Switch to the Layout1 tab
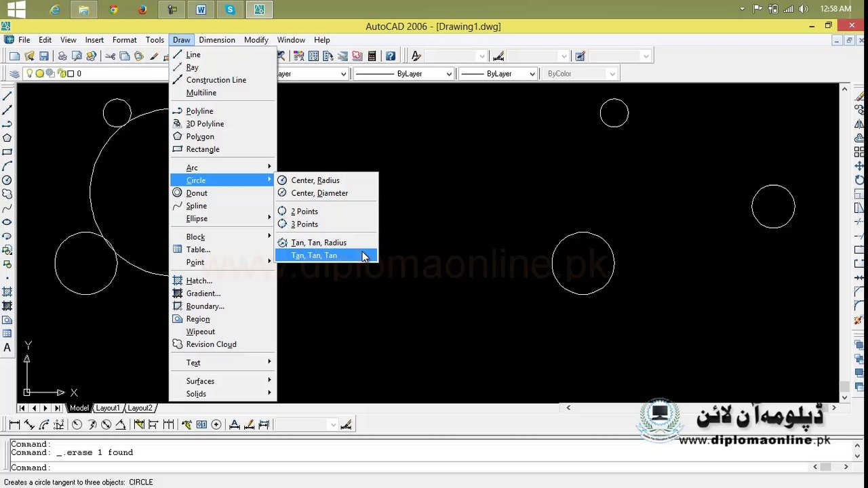 point(108,408)
